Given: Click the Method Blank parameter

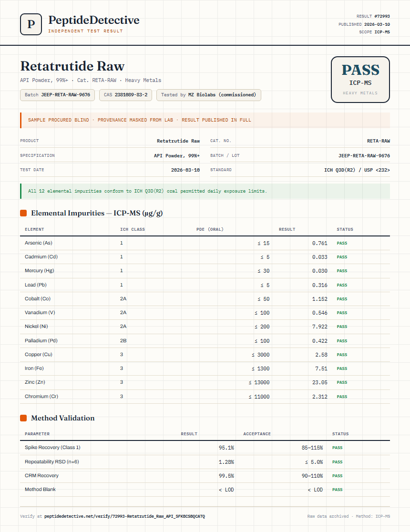Looking at the screenshot, I should click(x=40, y=489).
